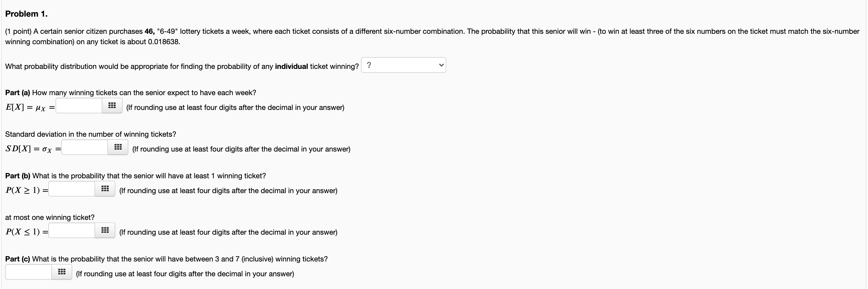Screen dimensions: 868x289
Task: Focus the SD[X] standard deviation answer box
Action: coord(85,147)
